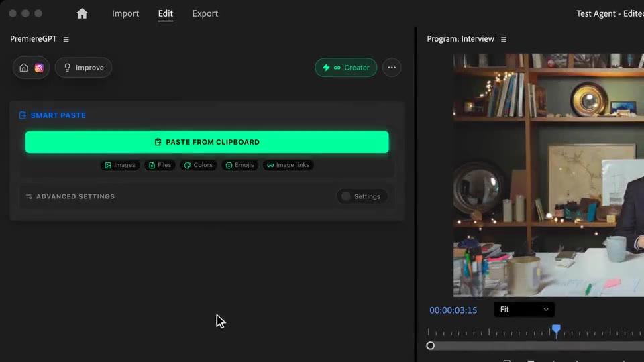Open the Program: Interview panel menu
Image resolution: width=644 pixels, height=362 pixels.
click(x=504, y=39)
